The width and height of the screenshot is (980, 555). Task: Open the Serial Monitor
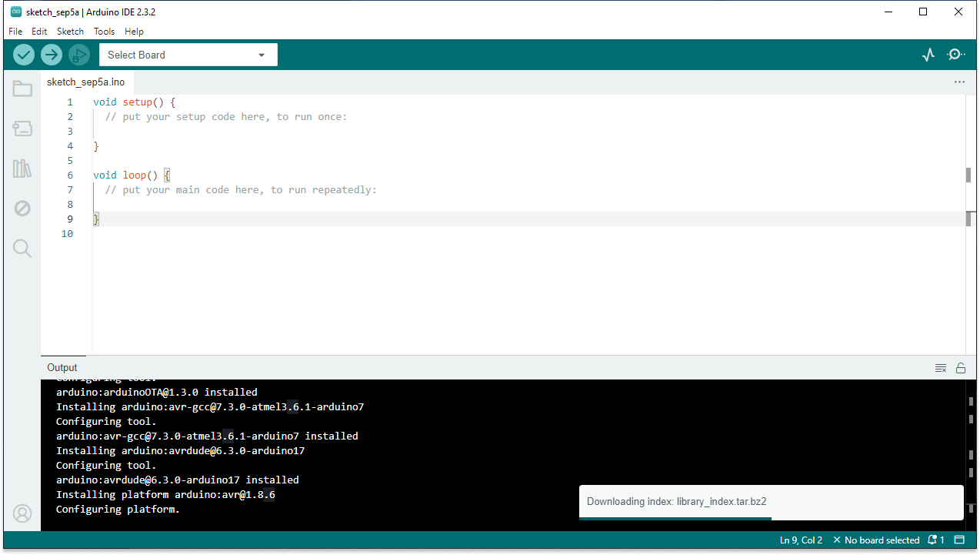[x=956, y=55]
